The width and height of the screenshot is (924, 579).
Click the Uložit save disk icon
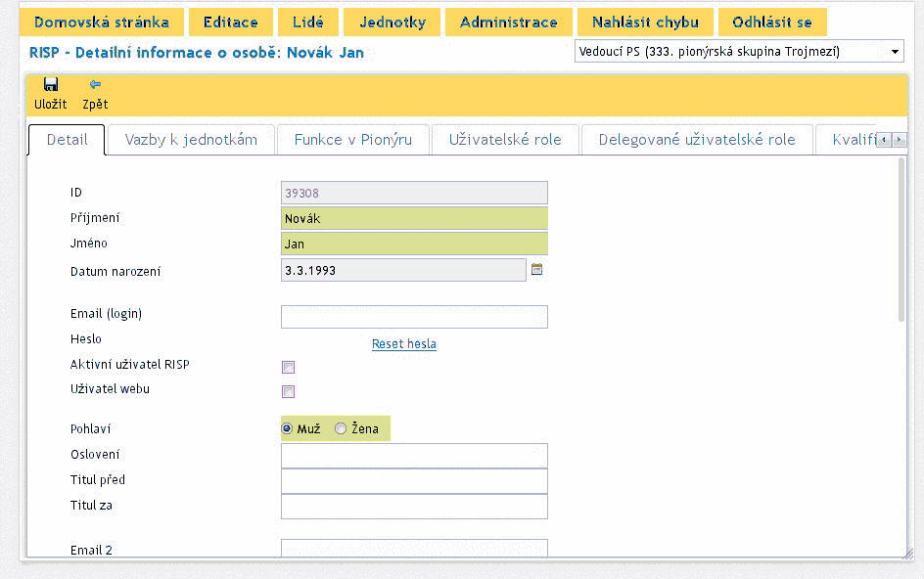point(50,85)
